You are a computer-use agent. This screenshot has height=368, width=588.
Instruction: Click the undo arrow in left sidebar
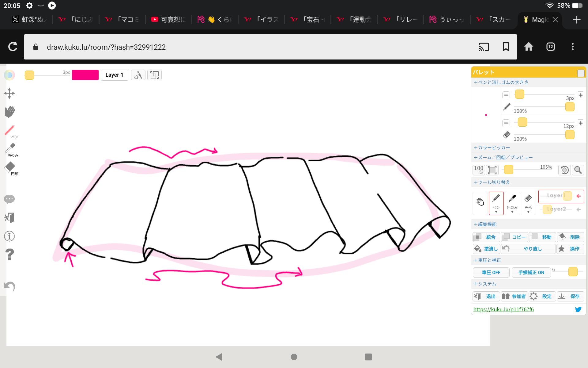9,286
